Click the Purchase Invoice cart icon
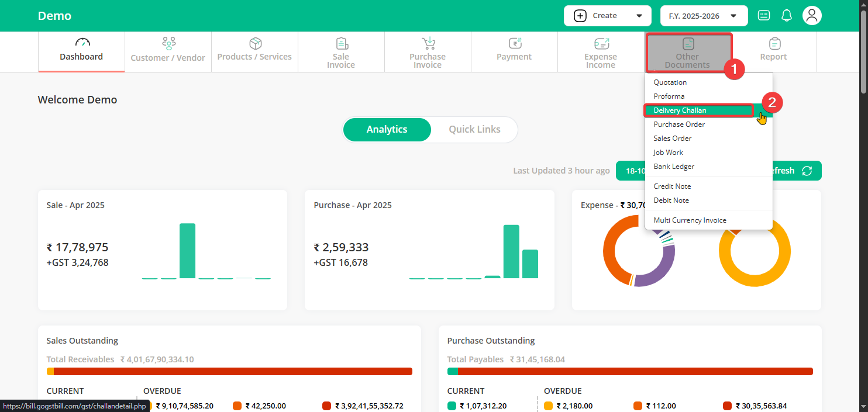868x412 pixels. pyautogui.click(x=428, y=43)
